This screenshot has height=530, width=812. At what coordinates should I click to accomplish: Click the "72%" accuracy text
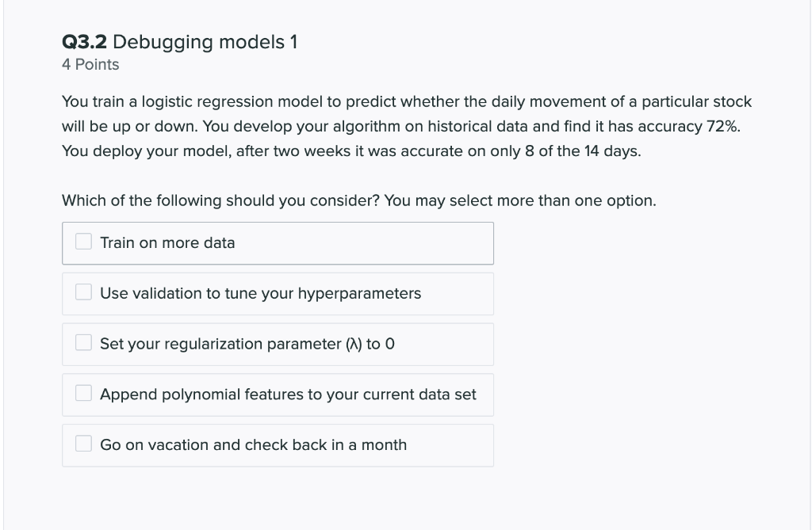coord(723,126)
